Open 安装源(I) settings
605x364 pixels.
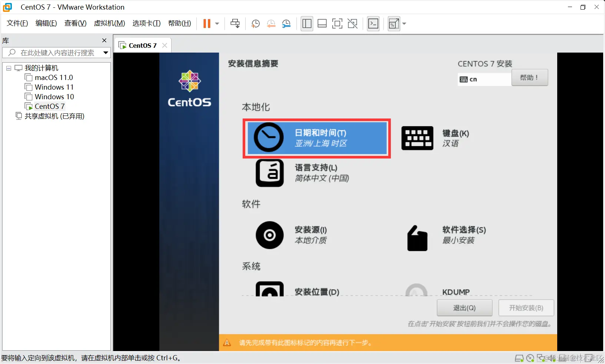(292, 235)
